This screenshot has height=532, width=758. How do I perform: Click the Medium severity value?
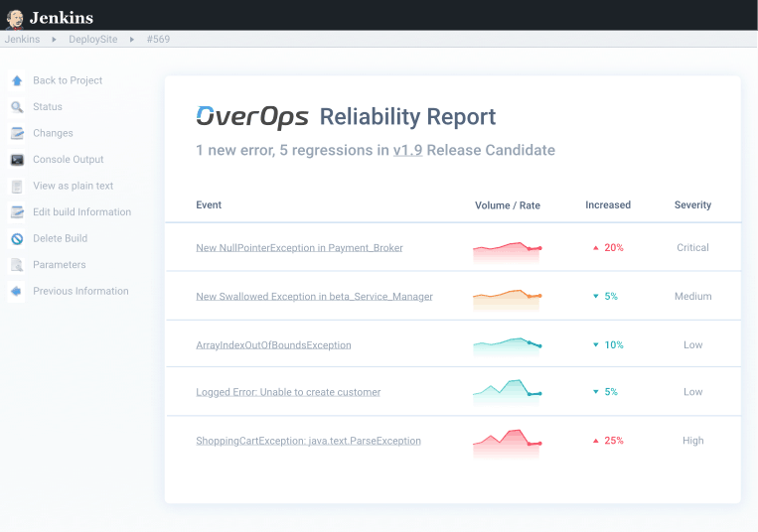pos(692,297)
